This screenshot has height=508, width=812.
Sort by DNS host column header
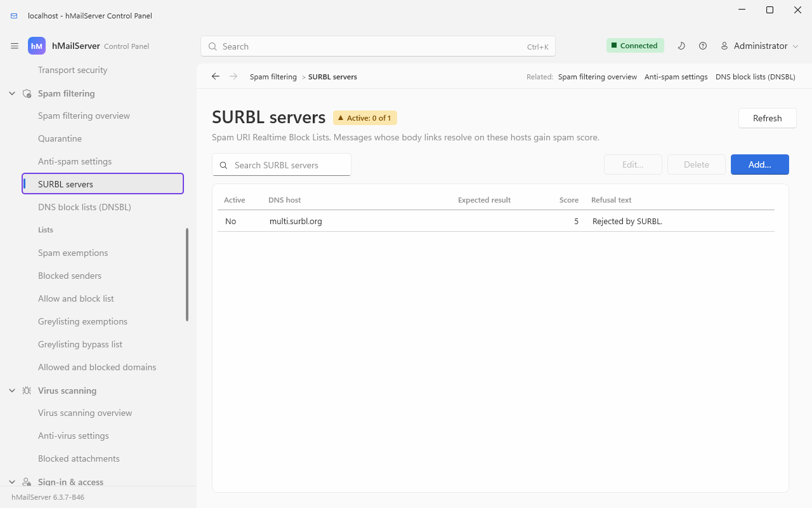click(x=285, y=200)
